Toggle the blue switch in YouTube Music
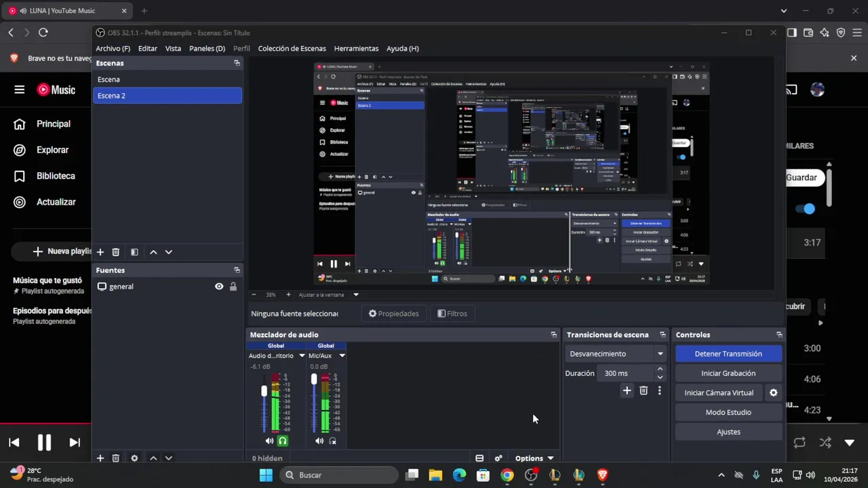The height and width of the screenshot is (488, 868). [806, 209]
